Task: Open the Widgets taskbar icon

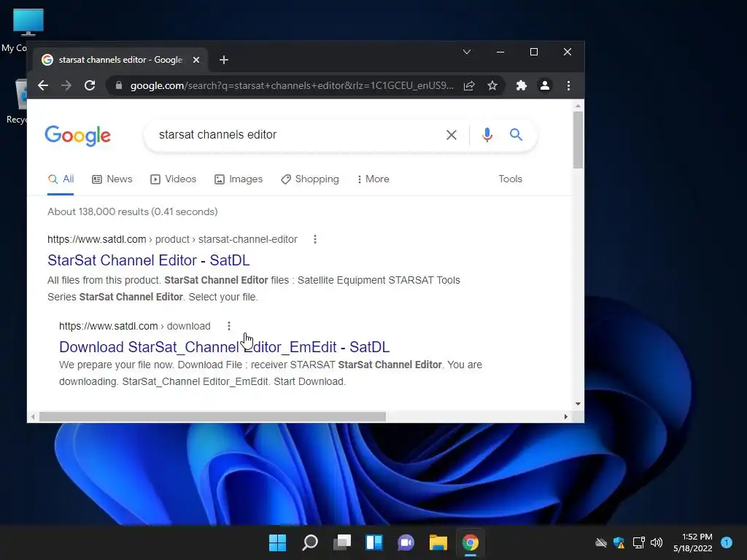Action: (374, 542)
